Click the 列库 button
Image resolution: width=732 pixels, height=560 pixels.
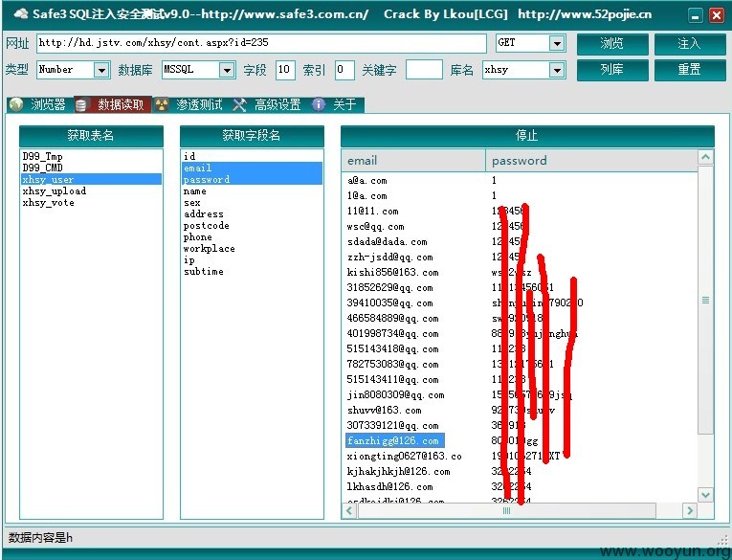[x=612, y=70]
